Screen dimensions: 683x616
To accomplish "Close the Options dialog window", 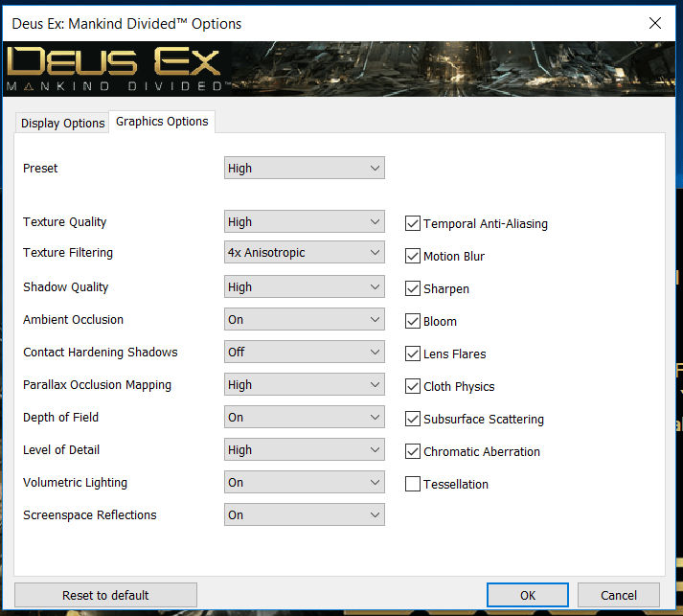I will point(655,22).
